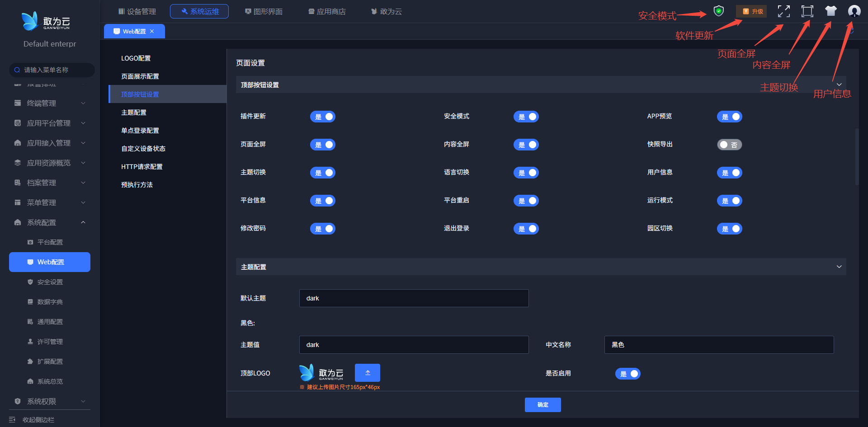Open HTTP请求配置 settings section
The image size is (868, 427).
click(168, 166)
